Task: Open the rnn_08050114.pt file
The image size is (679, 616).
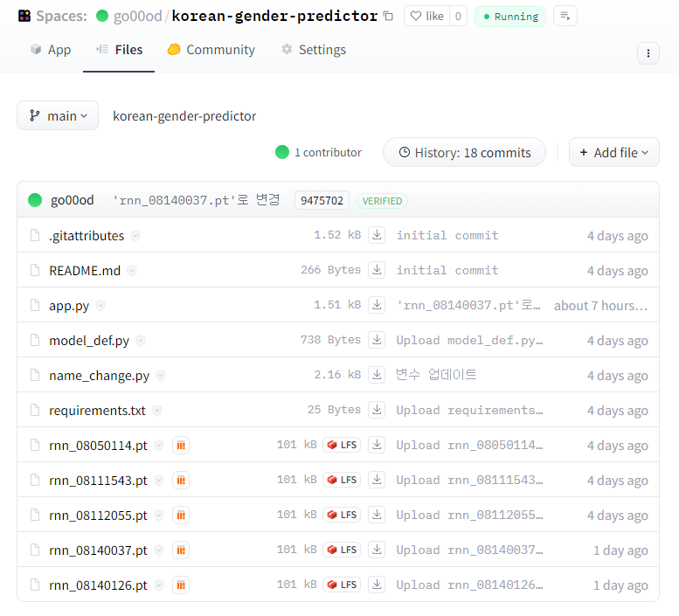Action: click(98, 446)
